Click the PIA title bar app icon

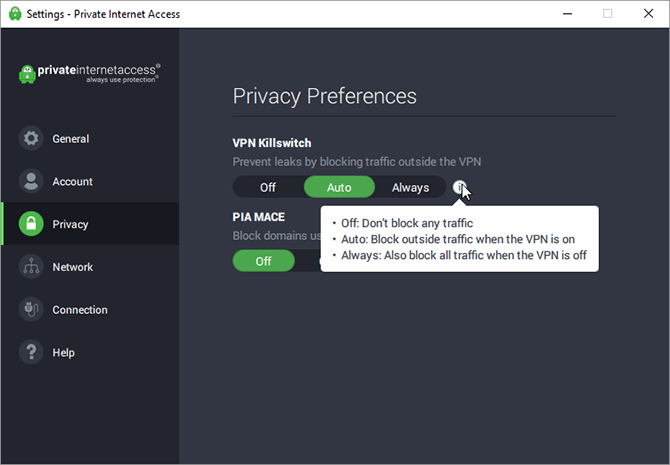pyautogui.click(x=15, y=14)
